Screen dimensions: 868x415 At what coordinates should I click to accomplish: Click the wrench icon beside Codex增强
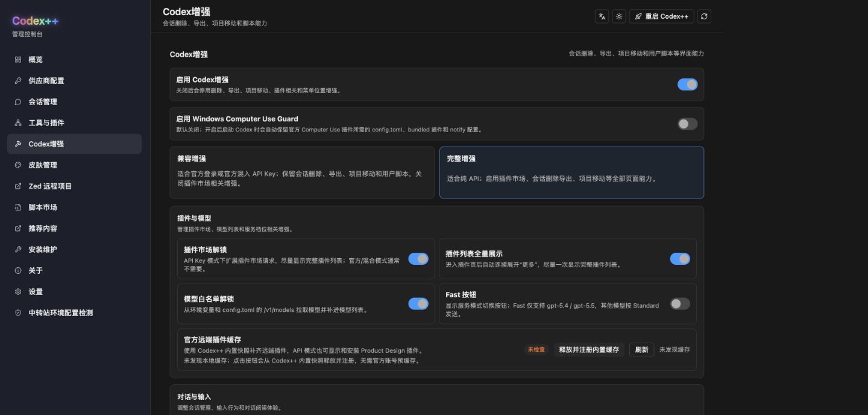pos(18,144)
